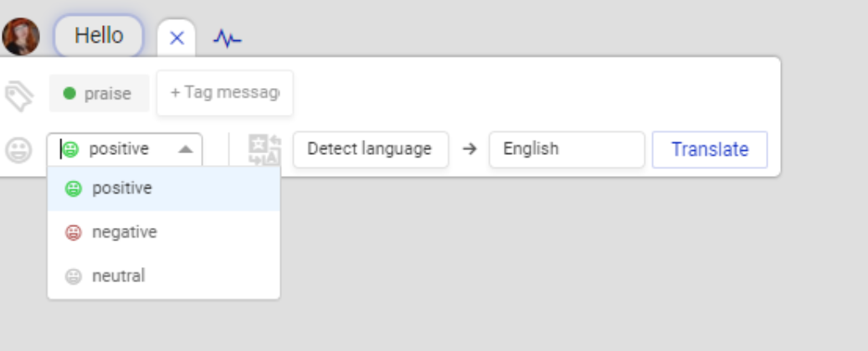868x351 pixels.
Task: Click the translation icon before Detect language
Action: coord(265,150)
